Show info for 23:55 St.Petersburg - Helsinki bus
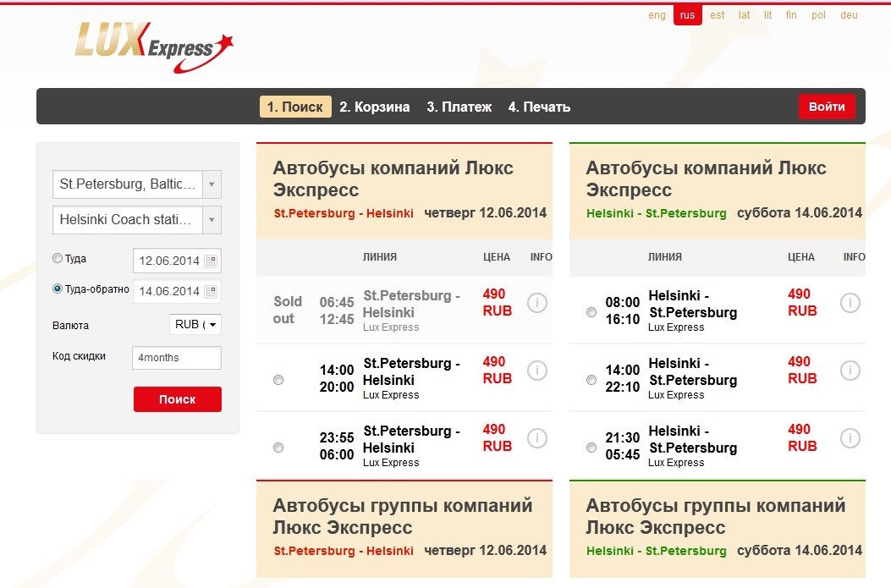The width and height of the screenshot is (891, 588). click(x=536, y=438)
